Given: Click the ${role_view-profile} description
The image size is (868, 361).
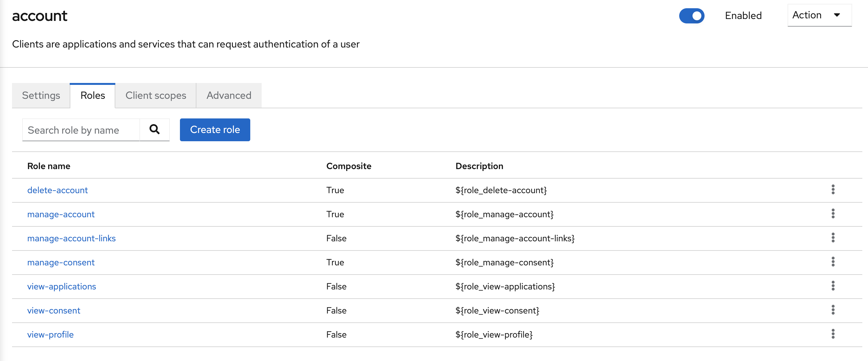Looking at the screenshot, I should (494, 335).
